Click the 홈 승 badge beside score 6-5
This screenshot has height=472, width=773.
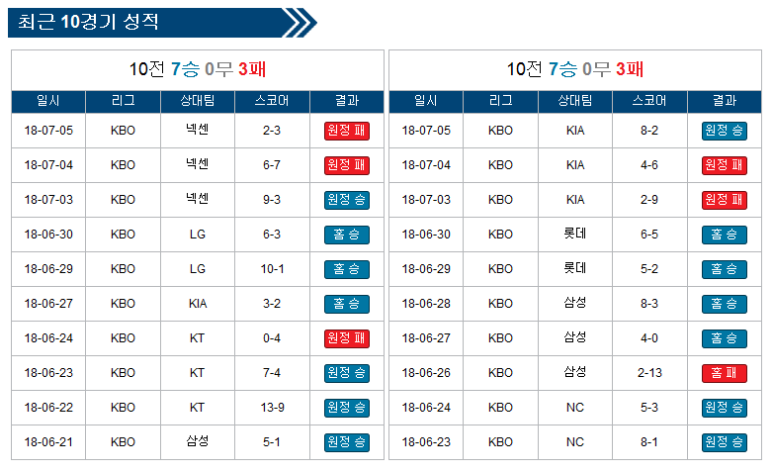point(724,234)
